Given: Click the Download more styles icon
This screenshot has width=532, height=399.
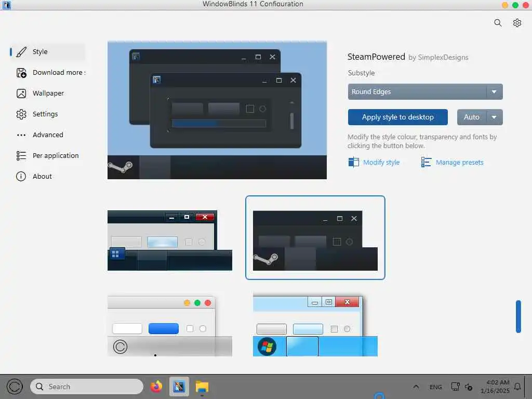Looking at the screenshot, I should 21,73.
